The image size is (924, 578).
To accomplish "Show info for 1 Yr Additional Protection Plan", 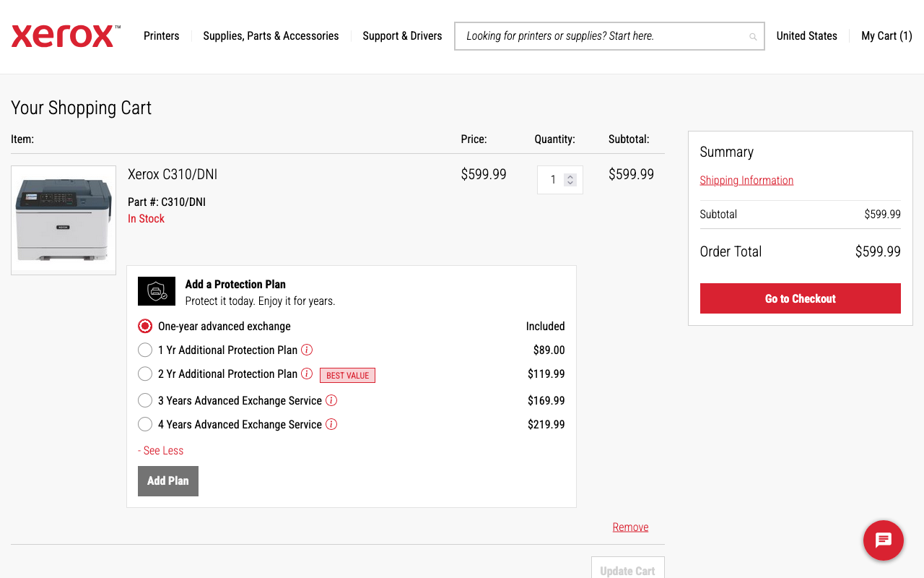I will point(307,350).
